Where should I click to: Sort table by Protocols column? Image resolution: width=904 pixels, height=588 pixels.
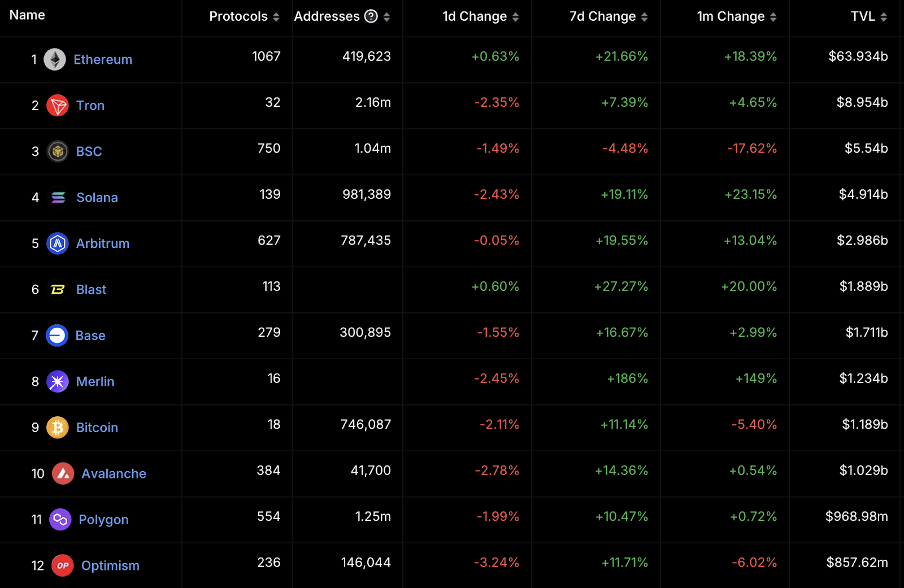276,18
